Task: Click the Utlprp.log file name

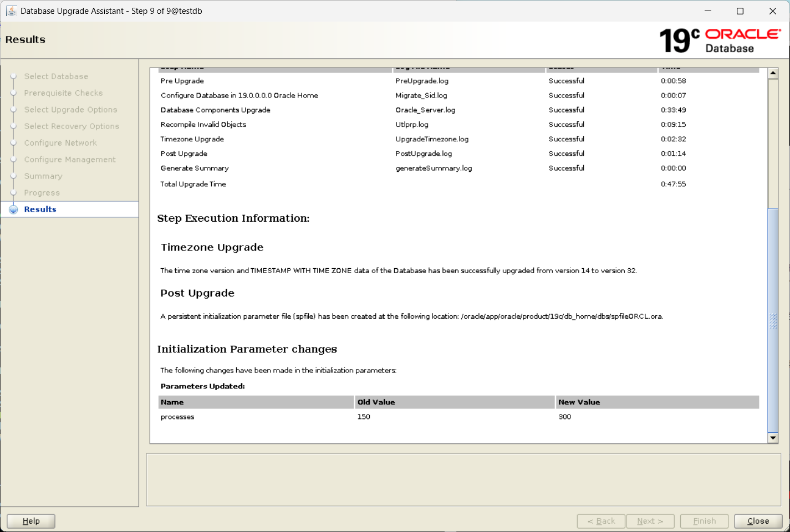Action: tap(412, 125)
